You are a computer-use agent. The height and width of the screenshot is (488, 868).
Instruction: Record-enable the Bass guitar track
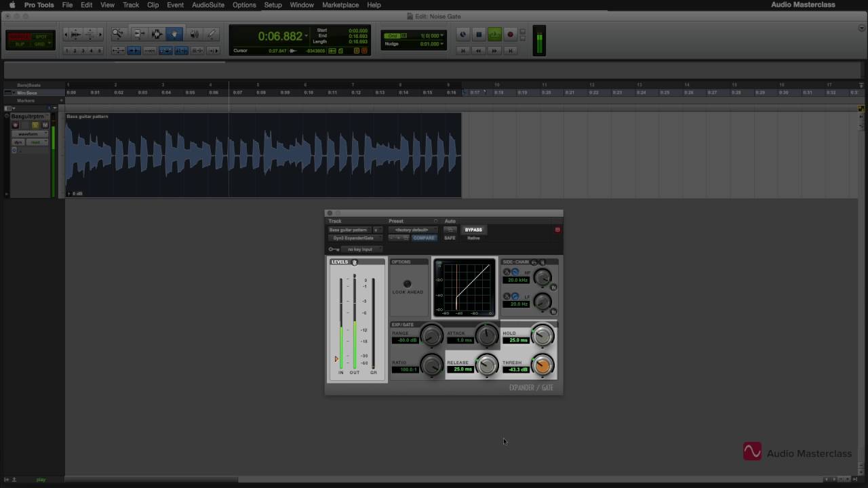point(15,125)
